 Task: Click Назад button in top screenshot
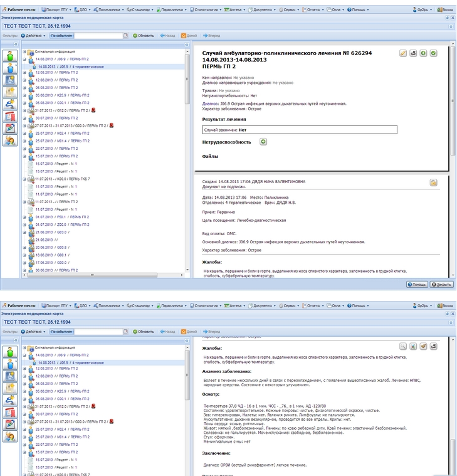[168, 36]
